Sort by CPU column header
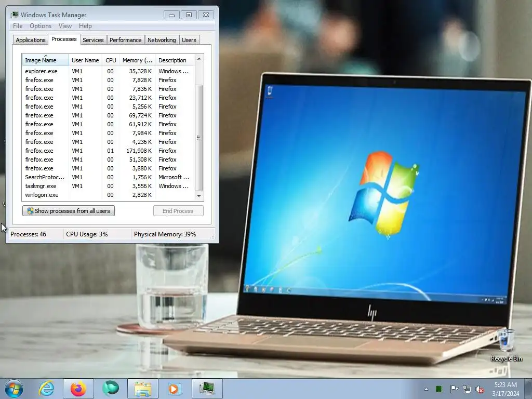The image size is (532, 399). click(x=111, y=60)
